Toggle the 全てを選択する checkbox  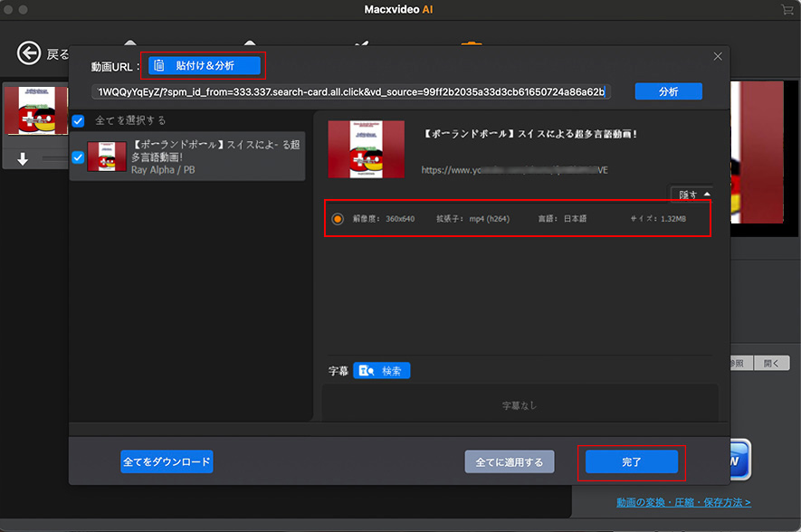pyautogui.click(x=77, y=120)
